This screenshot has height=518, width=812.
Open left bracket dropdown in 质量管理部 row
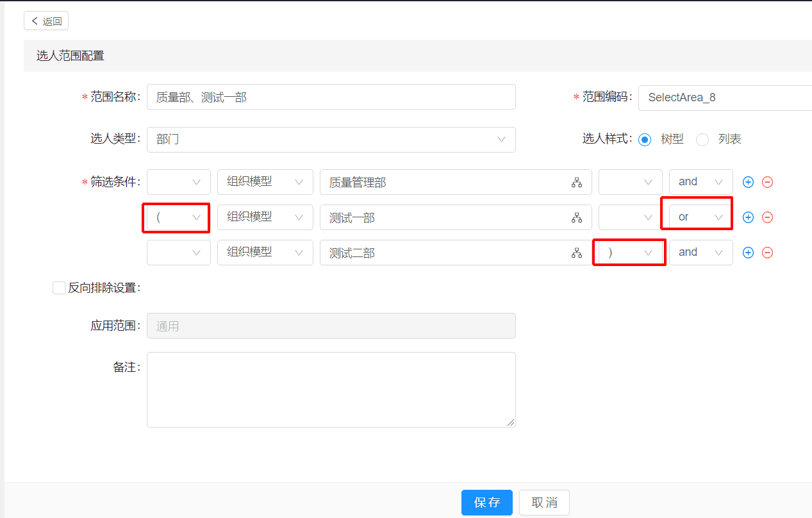tap(179, 182)
